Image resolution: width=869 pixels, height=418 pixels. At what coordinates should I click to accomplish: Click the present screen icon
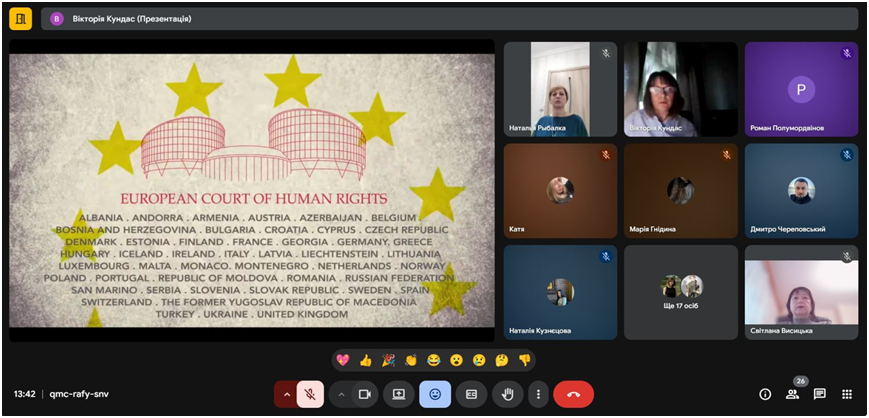point(399,394)
